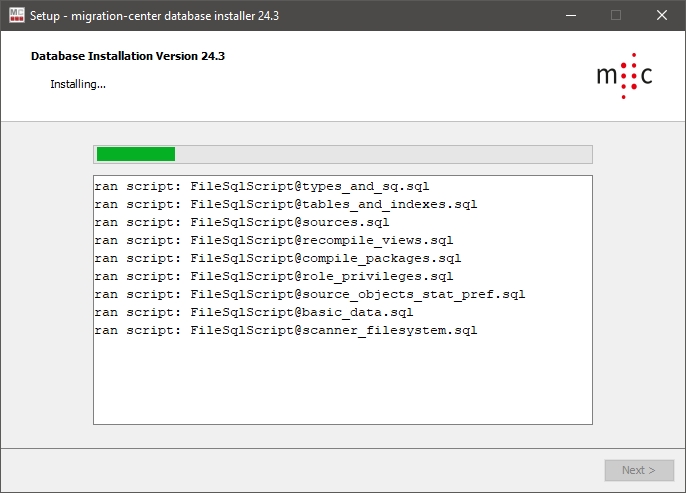Click the basic_data.sql log entry
Screen dimensions: 686x493
tap(254, 312)
